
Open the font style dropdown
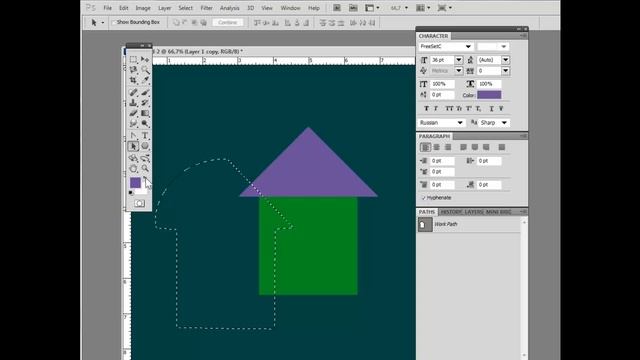pos(504,47)
